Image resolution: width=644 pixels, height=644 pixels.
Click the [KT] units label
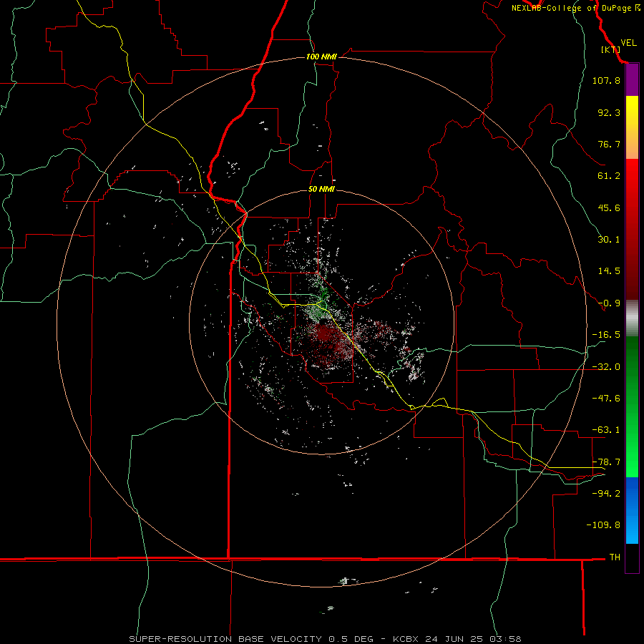click(x=610, y=49)
